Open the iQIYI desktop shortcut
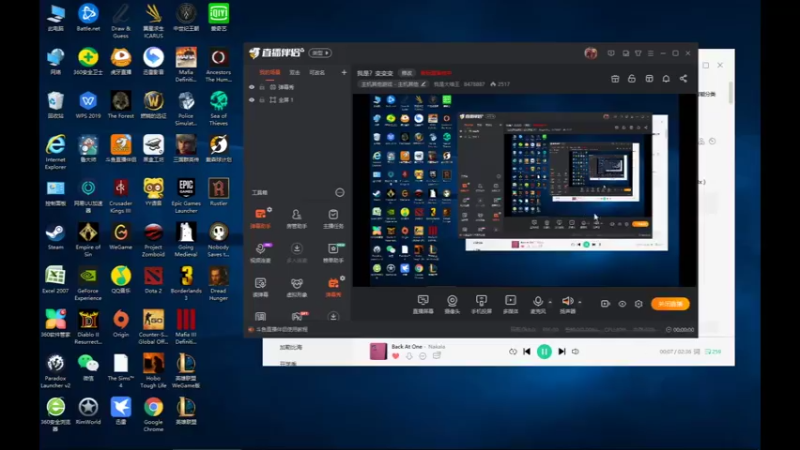 [x=218, y=18]
